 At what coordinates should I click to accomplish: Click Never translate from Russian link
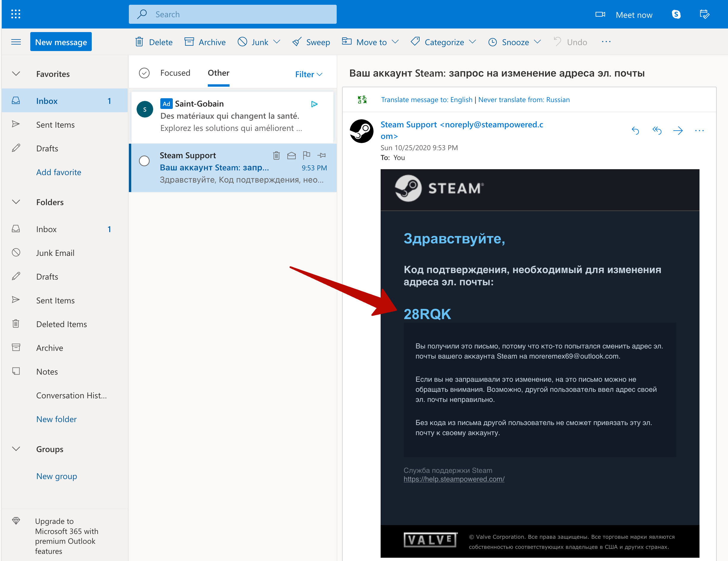pos(524,100)
